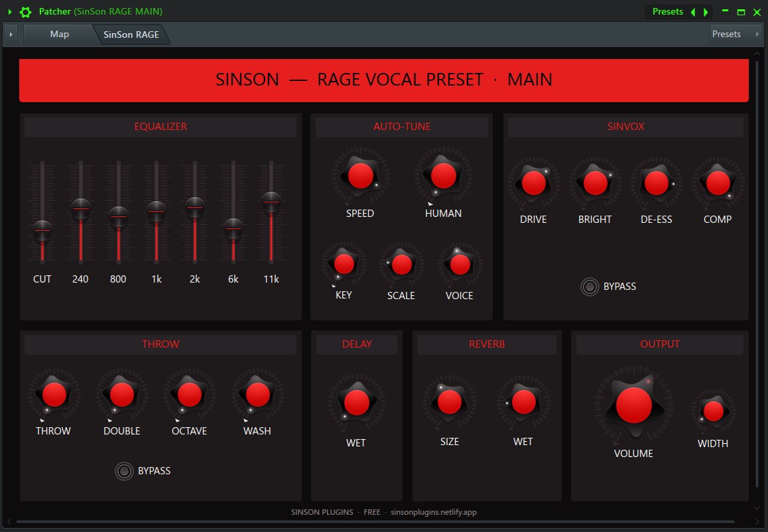Image resolution: width=768 pixels, height=532 pixels.
Task: Click the OUTPUT section header
Action: (x=660, y=344)
